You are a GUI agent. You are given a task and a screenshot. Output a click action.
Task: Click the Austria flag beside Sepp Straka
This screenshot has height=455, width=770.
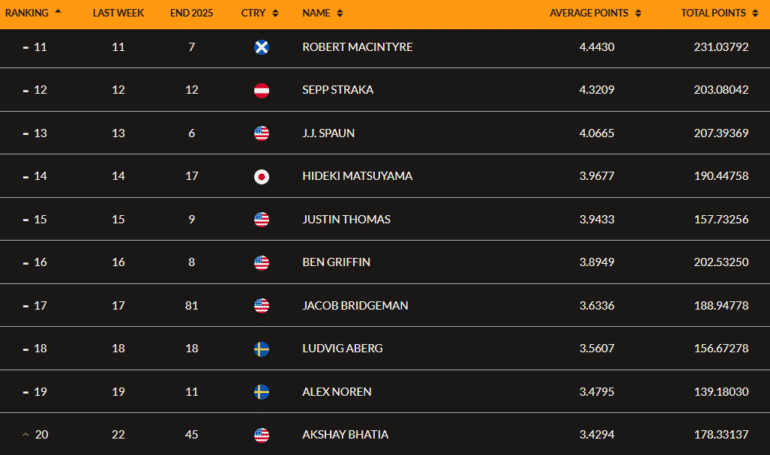pyautogui.click(x=261, y=90)
